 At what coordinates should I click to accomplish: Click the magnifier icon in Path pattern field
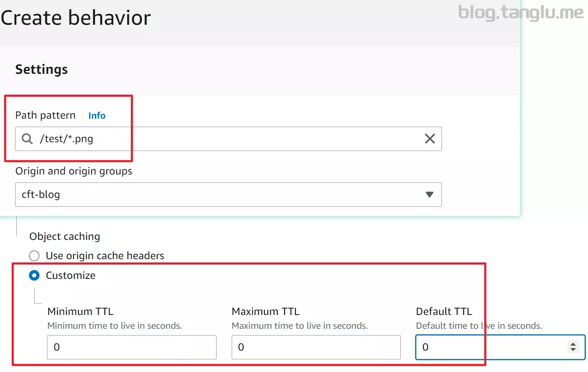click(x=27, y=138)
